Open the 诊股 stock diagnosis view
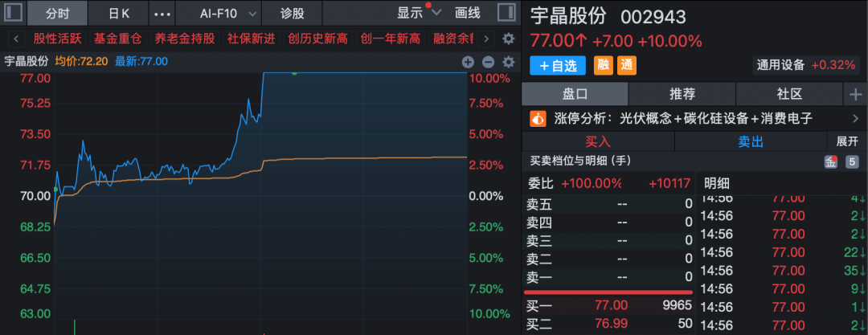Screen dimensions: 868x335 click(293, 13)
